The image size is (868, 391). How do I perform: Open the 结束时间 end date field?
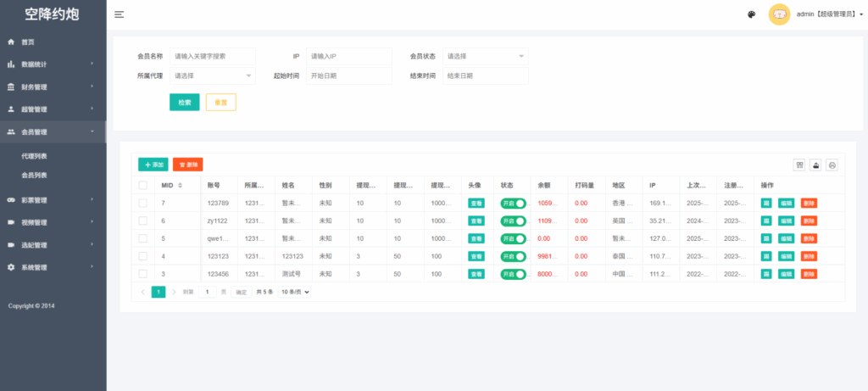coord(486,75)
